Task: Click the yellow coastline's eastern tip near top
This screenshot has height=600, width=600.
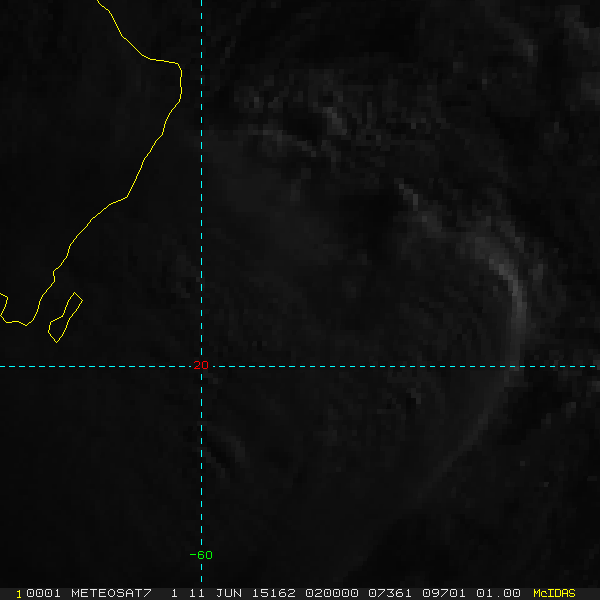Action: coord(180,80)
